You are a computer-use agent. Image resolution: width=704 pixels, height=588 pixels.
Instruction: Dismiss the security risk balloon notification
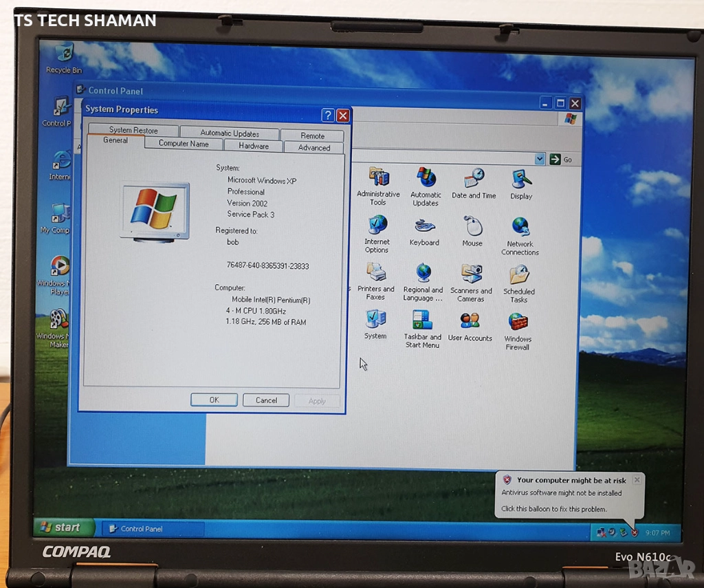pos(637,480)
